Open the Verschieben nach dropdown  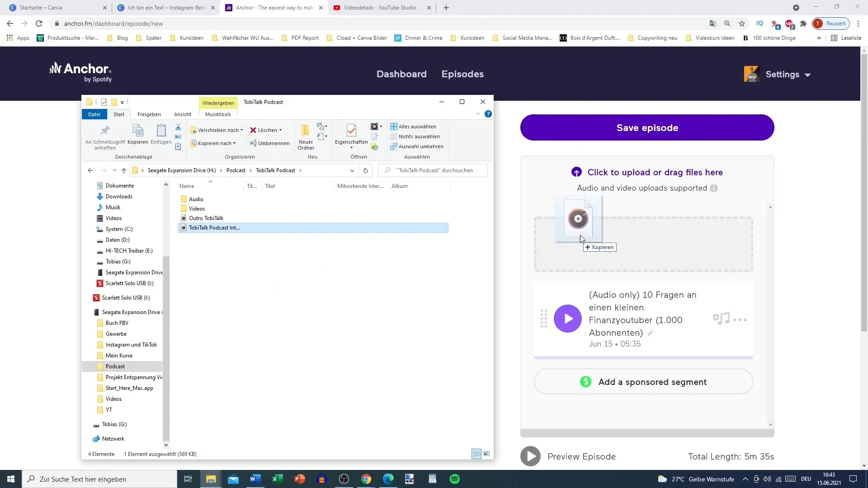coord(217,130)
